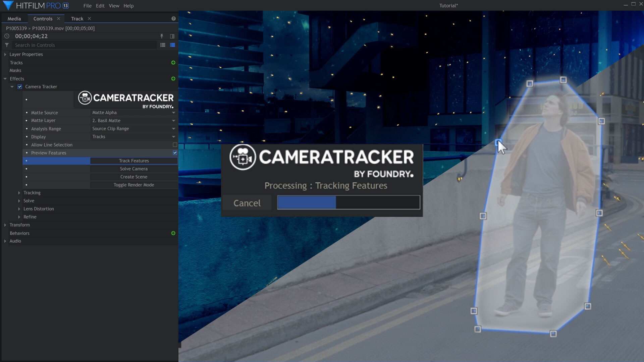Maximize the HitFilm window
This screenshot has height=362, width=644.
tap(633, 4)
